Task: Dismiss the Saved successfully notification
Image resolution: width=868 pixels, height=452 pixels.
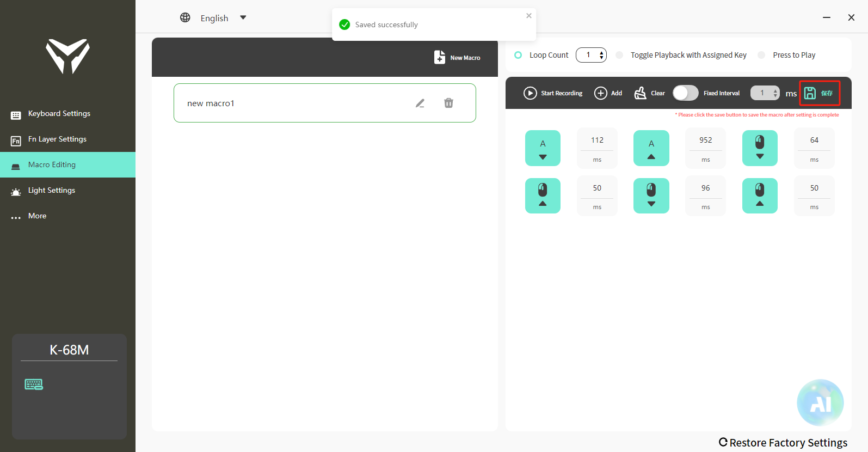Action: [x=529, y=16]
